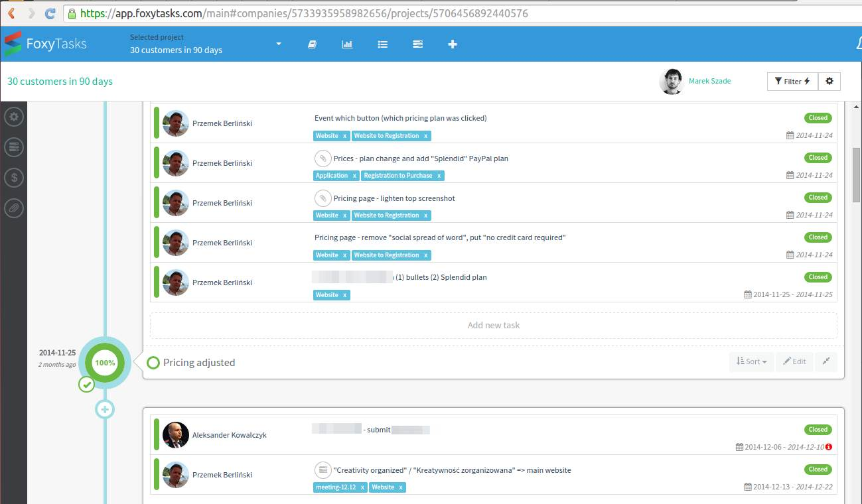This screenshot has width=862, height=504.
Task: Click the plus icon in blue header
Action: click(x=453, y=44)
